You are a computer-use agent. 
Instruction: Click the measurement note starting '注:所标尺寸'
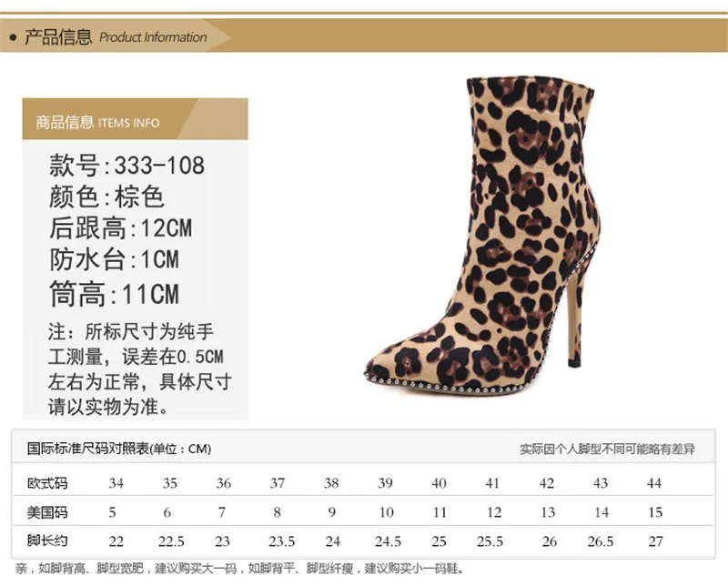point(140,369)
